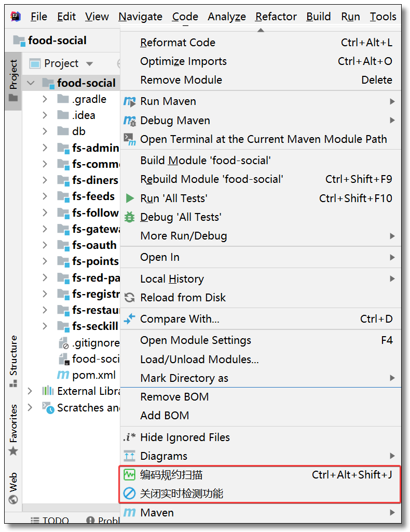This screenshot has width=410, height=532.
Task: Open the Open In submenu
Action: [x=261, y=257]
